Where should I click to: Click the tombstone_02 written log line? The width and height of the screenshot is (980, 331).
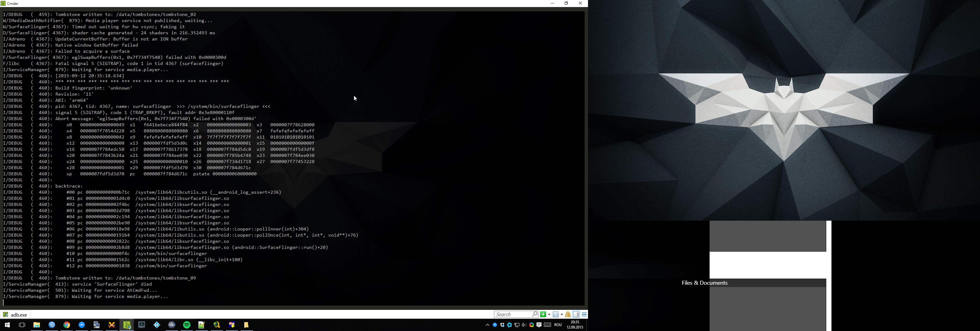click(x=99, y=14)
